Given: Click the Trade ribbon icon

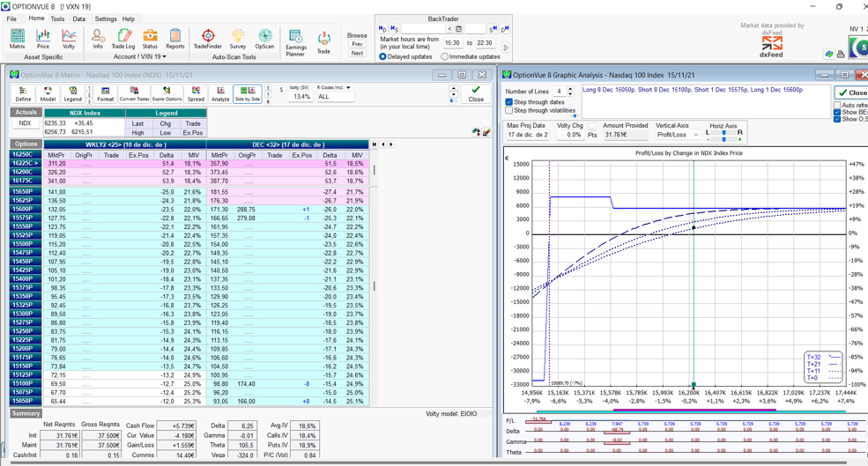Looking at the screenshot, I should (323, 42).
